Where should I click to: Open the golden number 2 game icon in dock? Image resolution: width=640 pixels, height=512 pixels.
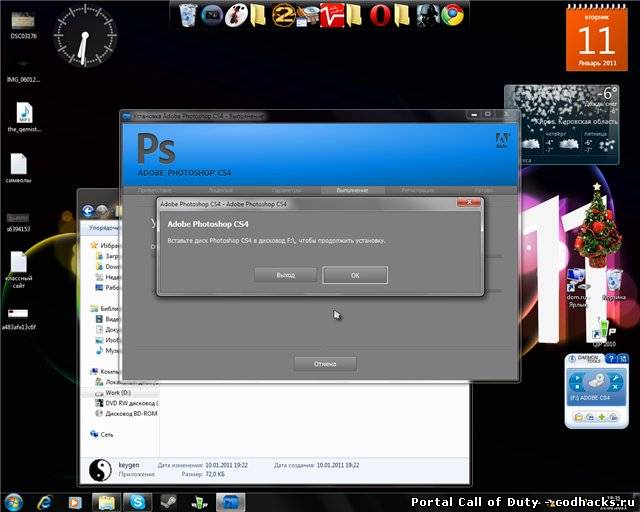(x=283, y=16)
